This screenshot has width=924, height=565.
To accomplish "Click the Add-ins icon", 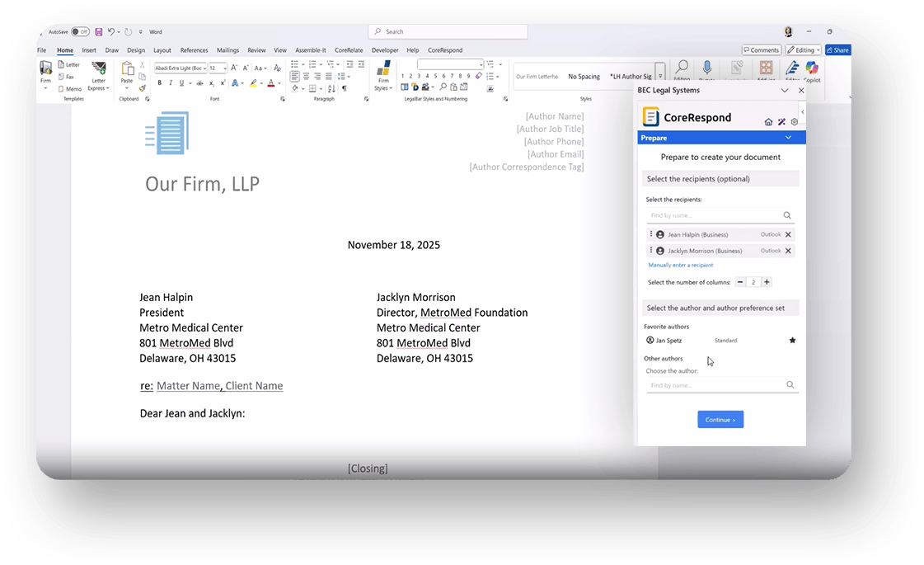I will pyautogui.click(x=766, y=68).
